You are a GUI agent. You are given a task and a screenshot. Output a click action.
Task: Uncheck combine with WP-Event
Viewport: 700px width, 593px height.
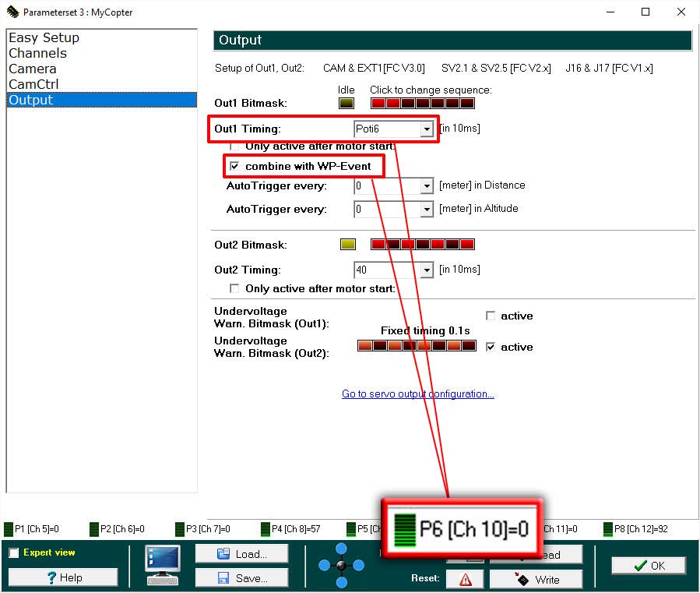(x=234, y=167)
